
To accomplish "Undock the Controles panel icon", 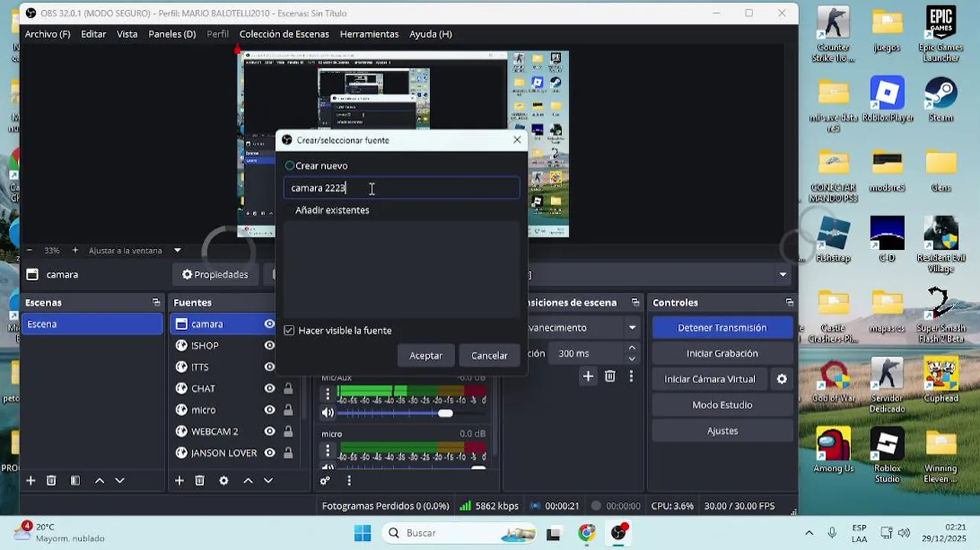I will [789, 302].
